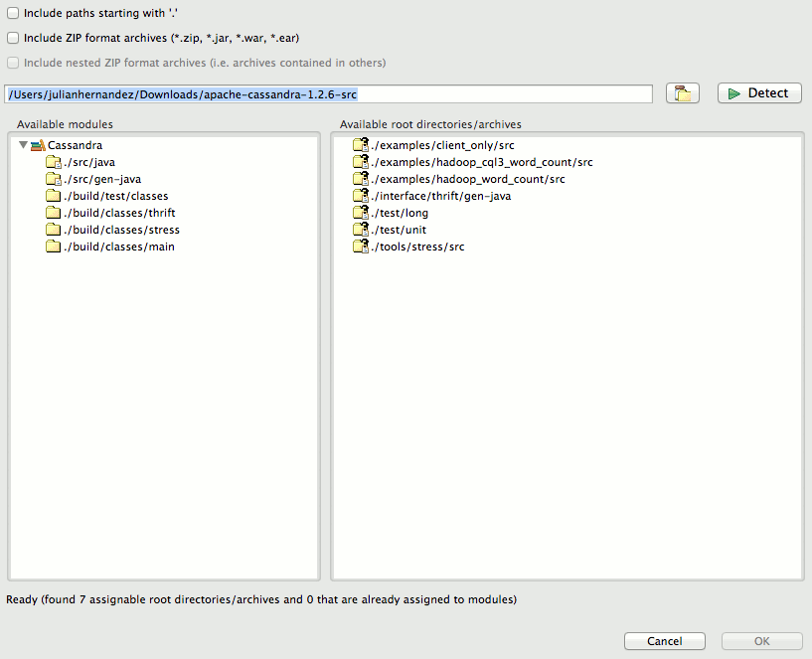Click the folder browse icon beside path field
The width and height of the screenshot is (812, 659).
tap(682, 92)
